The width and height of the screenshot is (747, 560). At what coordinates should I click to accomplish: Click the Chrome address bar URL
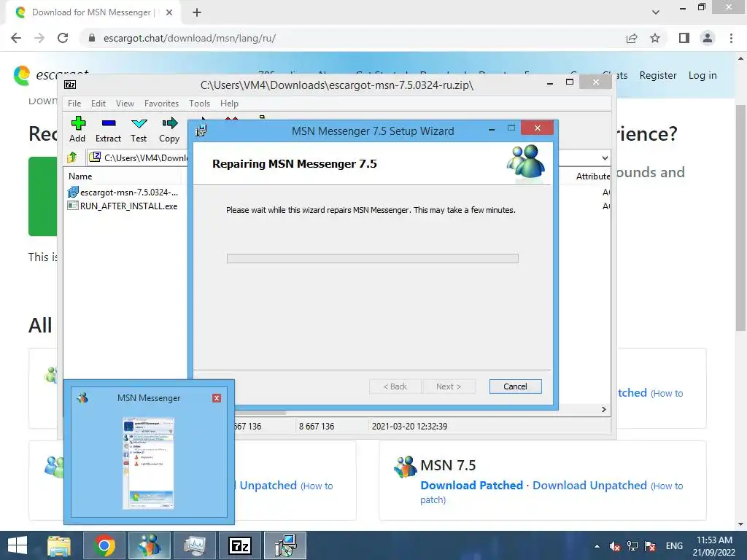pos(190,38)
